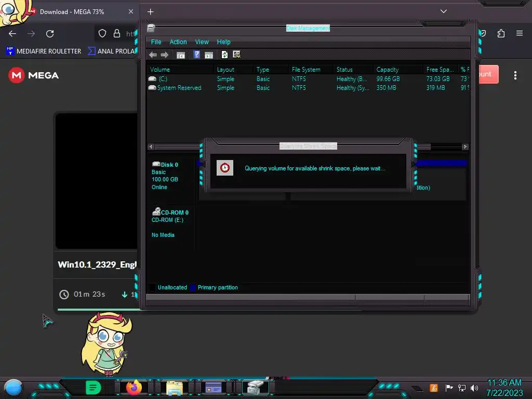Click the Back arrow in Disk Management toolbar
This screenshot has height=399, width=532.
coord(153,55)
